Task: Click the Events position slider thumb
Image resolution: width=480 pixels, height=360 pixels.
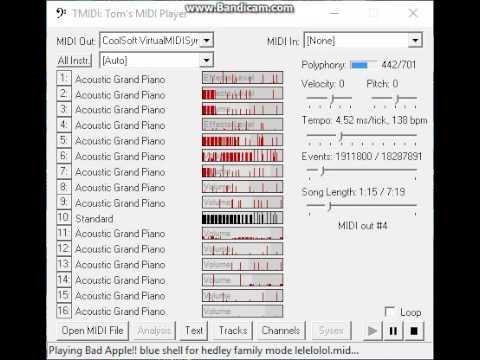Action: point(322,171)
